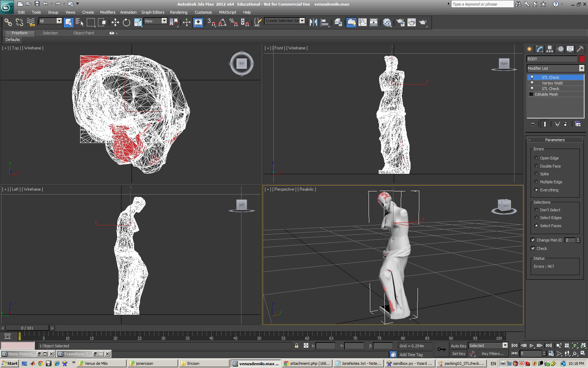This screenshot has width=588, height=368.
Task: Click the BODY object color swatch
Action: pos(582,59)
